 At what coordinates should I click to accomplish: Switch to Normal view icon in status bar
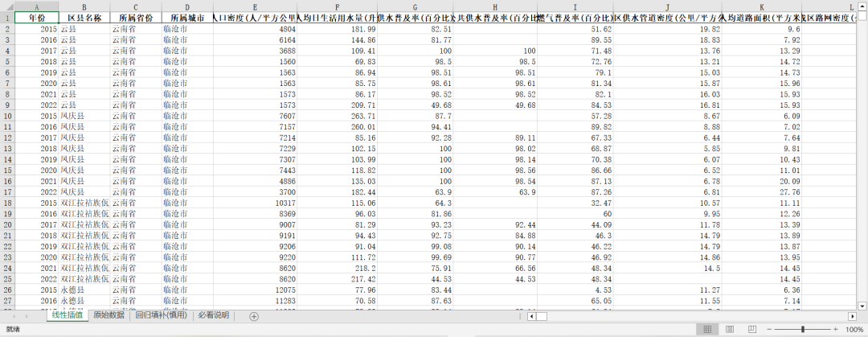(x=707, y=329)
